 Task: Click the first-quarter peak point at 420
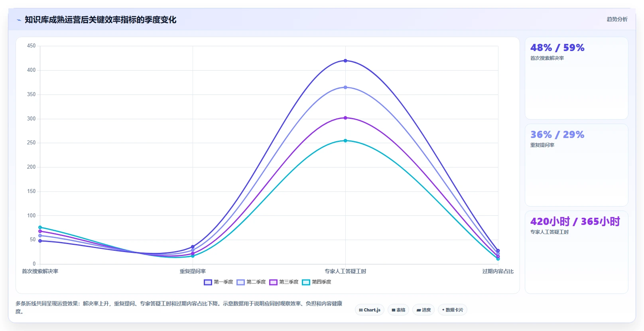pos(345,61)
